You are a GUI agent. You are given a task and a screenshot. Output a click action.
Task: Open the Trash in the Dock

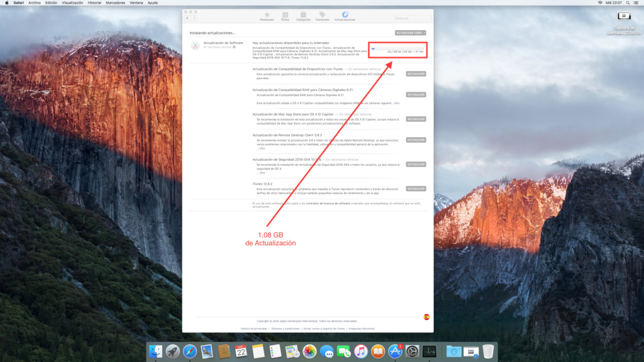[x=488, y=351]
